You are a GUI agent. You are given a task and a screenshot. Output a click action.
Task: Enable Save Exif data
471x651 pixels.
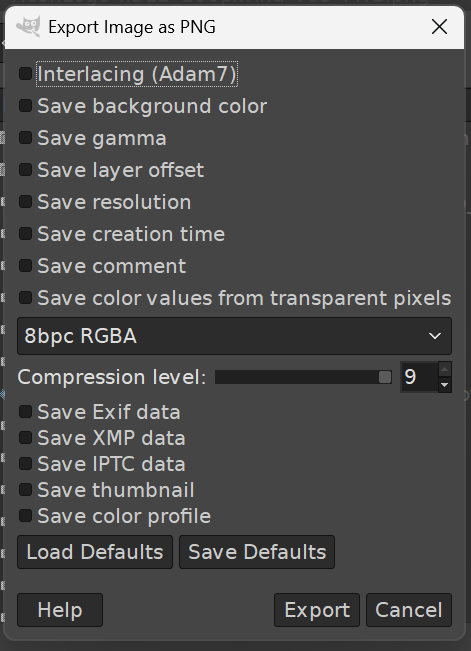click(x=25, y=412)
